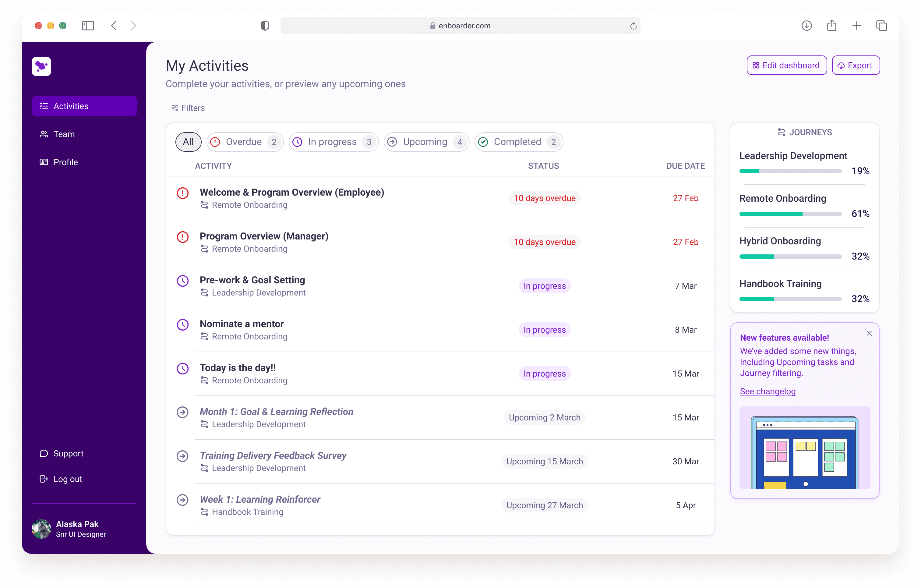
Task: Toggle the Safari sidebar icon
Action: (88, 26)
